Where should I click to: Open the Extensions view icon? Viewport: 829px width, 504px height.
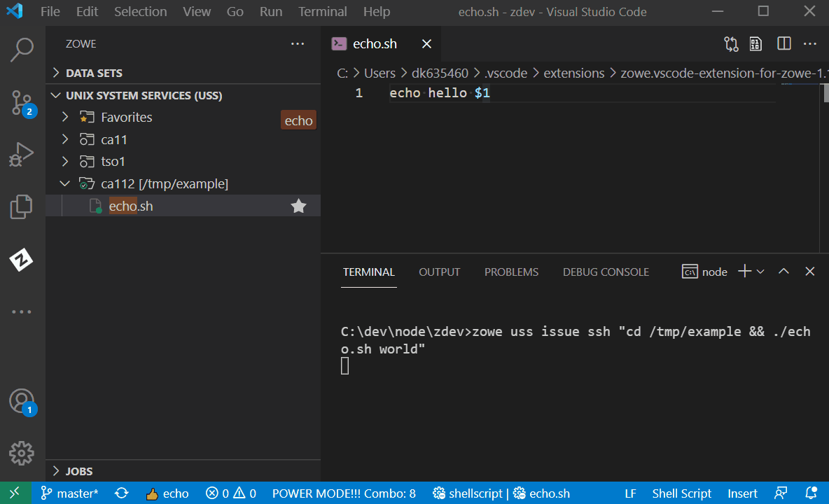click(21, 206)
